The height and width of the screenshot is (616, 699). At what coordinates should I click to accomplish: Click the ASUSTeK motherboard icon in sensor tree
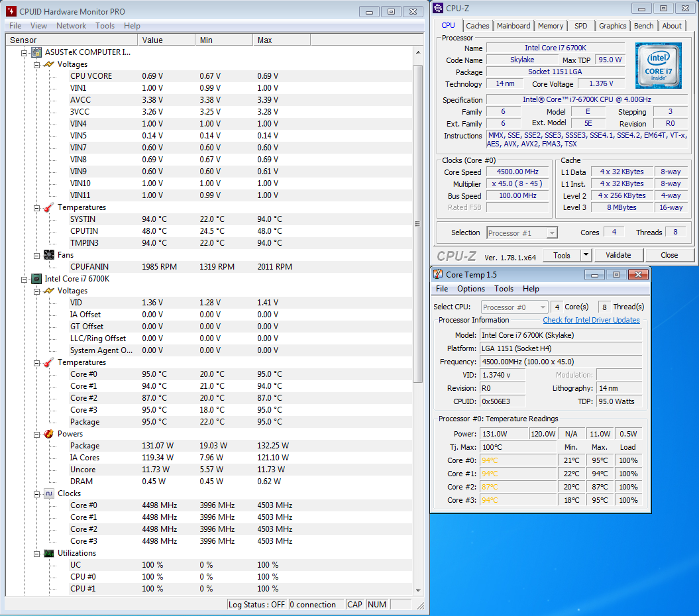pos(36,52)
